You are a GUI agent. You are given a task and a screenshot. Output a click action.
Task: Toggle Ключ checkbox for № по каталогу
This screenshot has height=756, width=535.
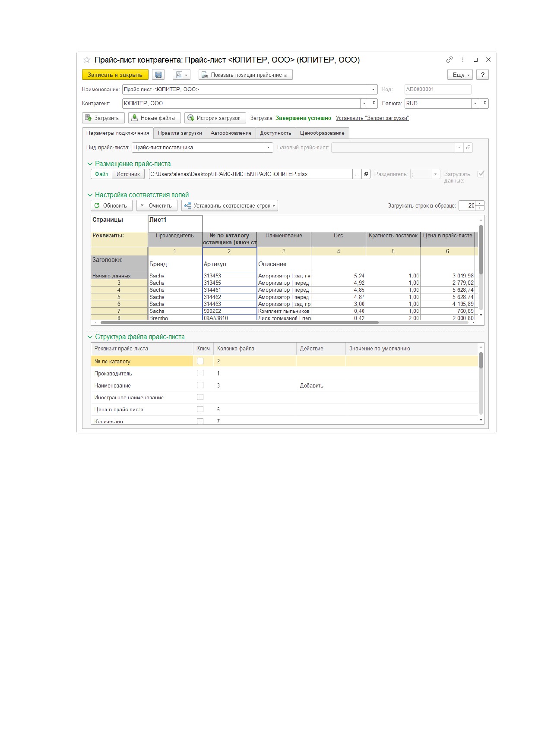pyautogui.click(x=200, y=361)
